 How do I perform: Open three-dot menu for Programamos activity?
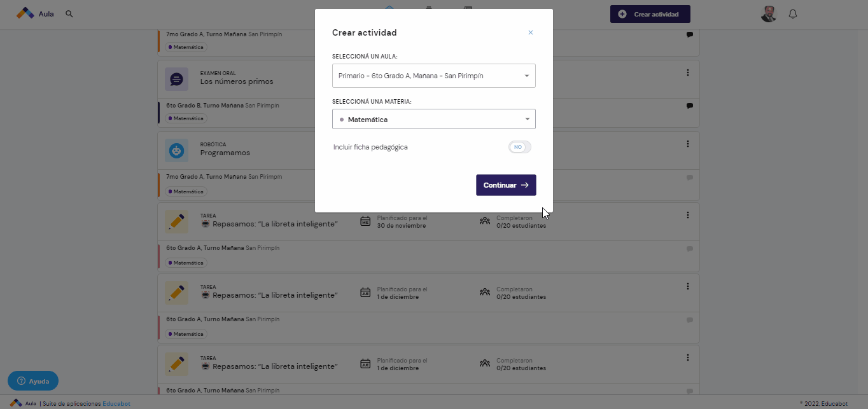(688, 144)
